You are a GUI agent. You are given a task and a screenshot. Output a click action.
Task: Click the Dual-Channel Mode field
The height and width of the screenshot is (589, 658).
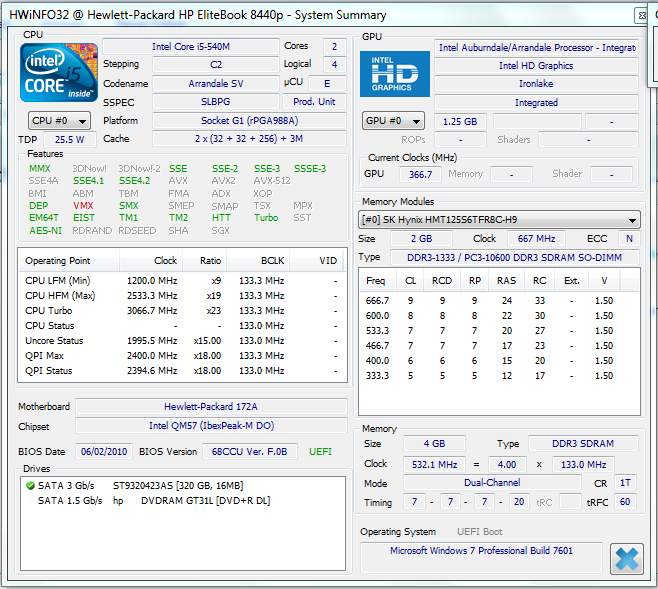pyautogui.click(x=492, y=483)
